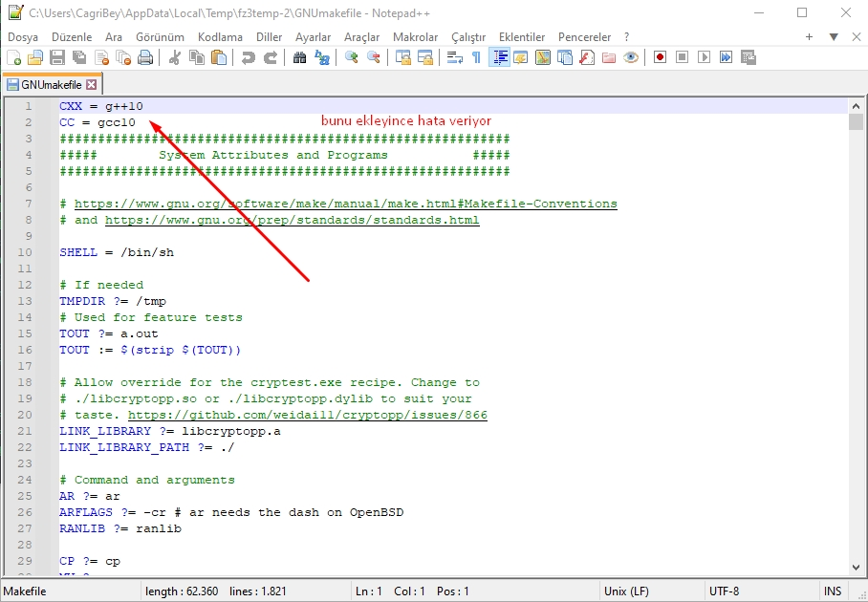
Task: Open the Çalıştır menu
Action: (x=468, y=37)
